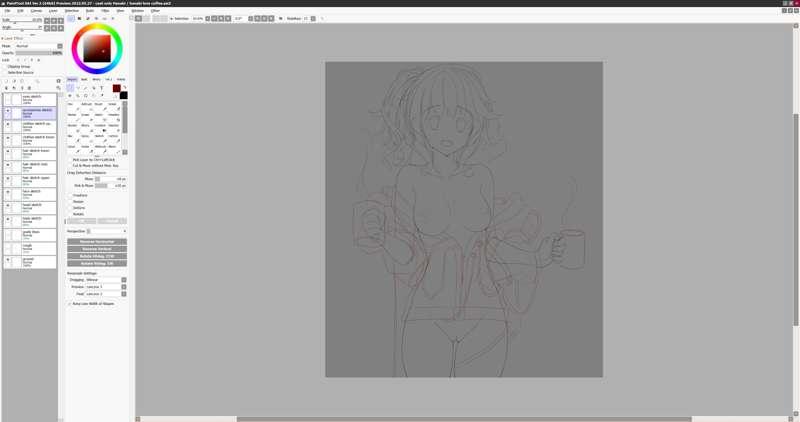This screenshot has width=800, height=422.
Task: Open the Edit menu
Action: 20,10
